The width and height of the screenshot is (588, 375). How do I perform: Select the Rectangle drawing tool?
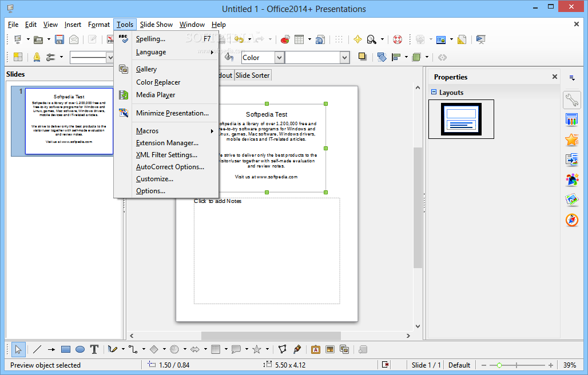pyautogui.click(x=66, y=349)
